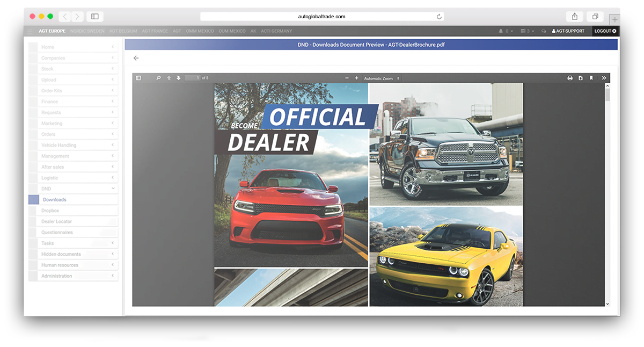The image size is (644, 347).
Task: Open the AGT-SUPPORT user profile
Action: pyautogui.click(x=568, y=31)
